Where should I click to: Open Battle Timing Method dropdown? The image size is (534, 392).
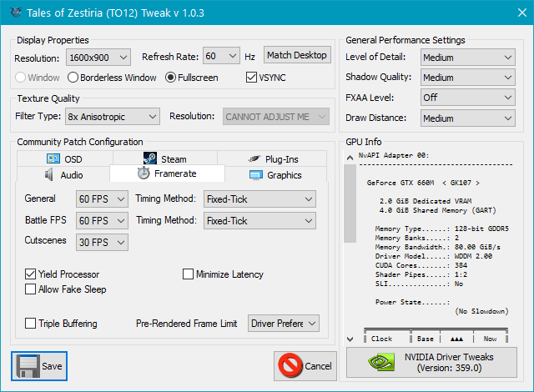[259, 220]
